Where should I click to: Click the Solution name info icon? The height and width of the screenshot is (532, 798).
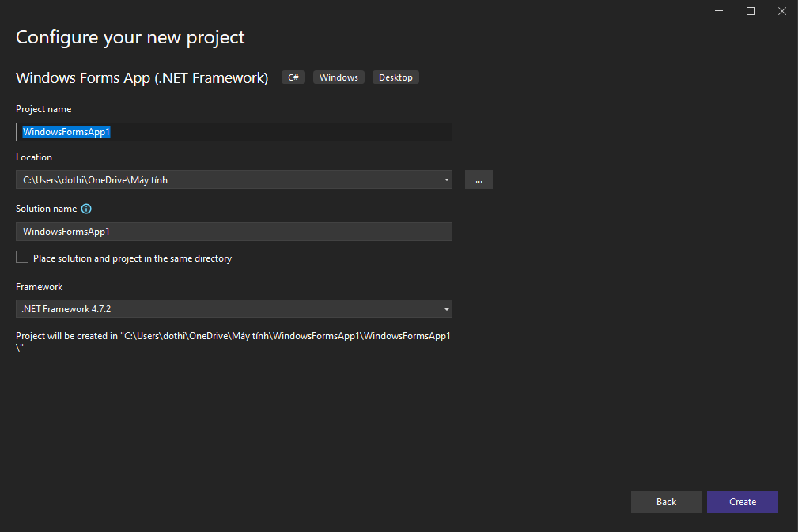(x=86, y=209)
